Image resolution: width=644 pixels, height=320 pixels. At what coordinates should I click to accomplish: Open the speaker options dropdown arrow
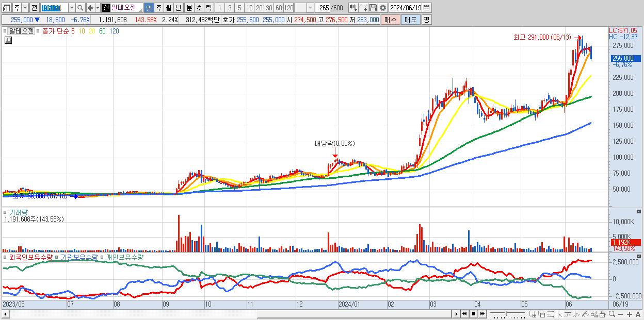[98, 8]
